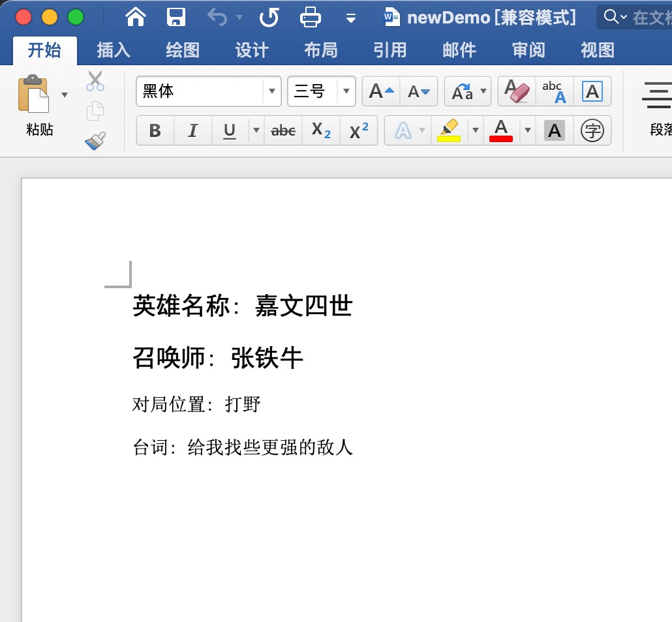Toggle subscript X2 formatting
672x622 pixels.
pyautogui.click(x=321, y=130)
